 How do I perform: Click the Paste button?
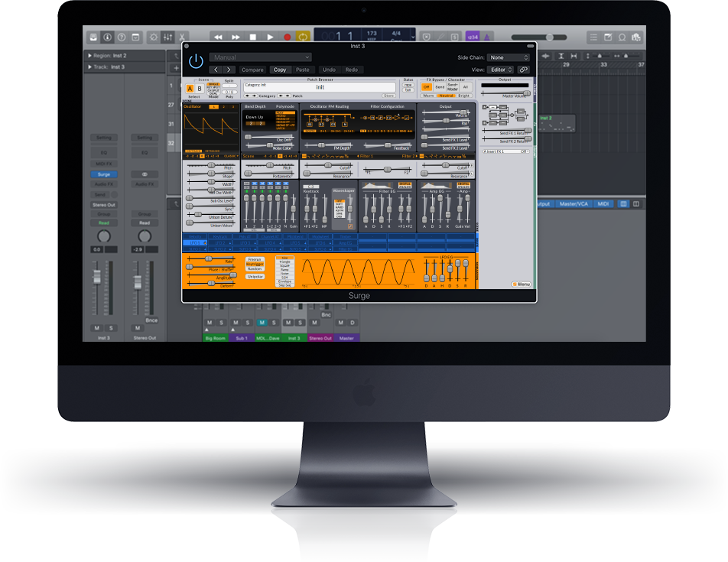(303, 70)
